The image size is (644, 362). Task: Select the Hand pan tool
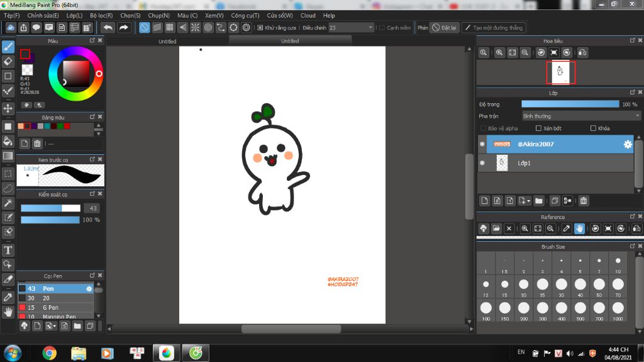point(8,312)
